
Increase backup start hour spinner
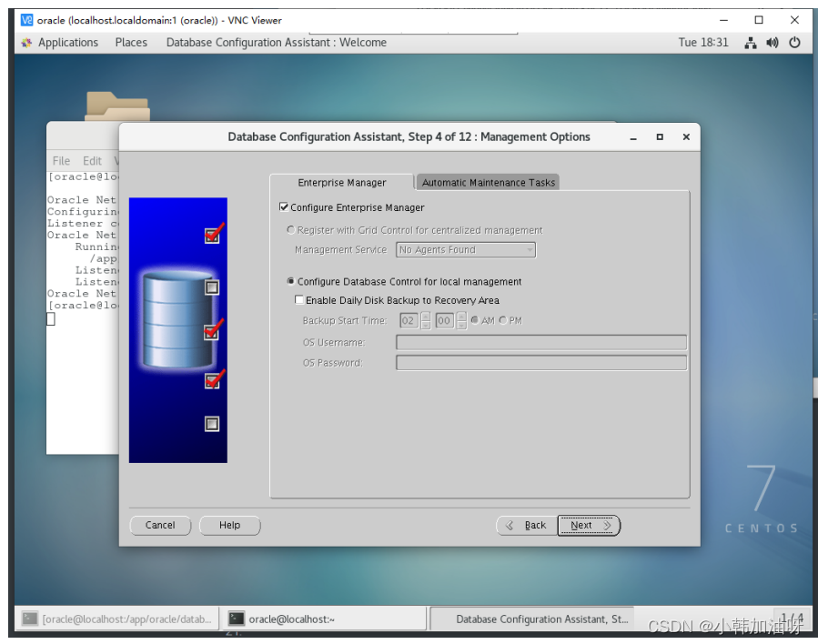(x=426, y=317)
